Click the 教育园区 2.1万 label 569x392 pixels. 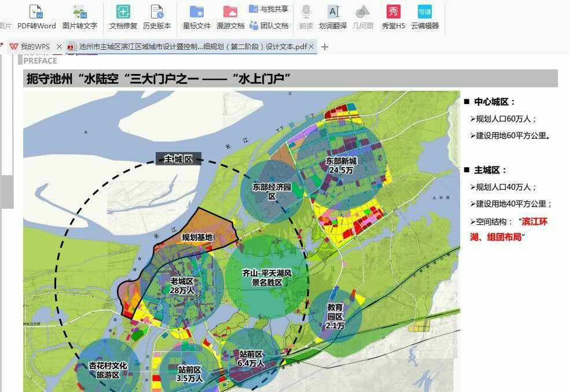(x=335, y=316)
